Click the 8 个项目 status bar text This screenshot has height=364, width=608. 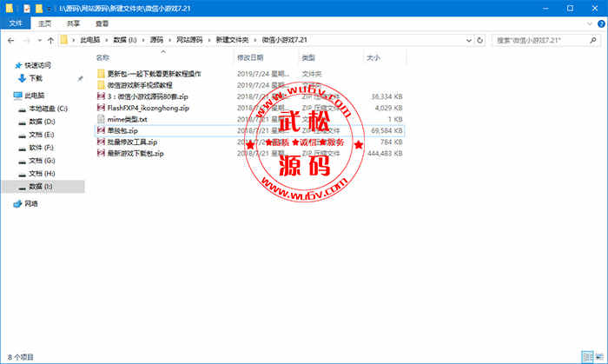21,357
